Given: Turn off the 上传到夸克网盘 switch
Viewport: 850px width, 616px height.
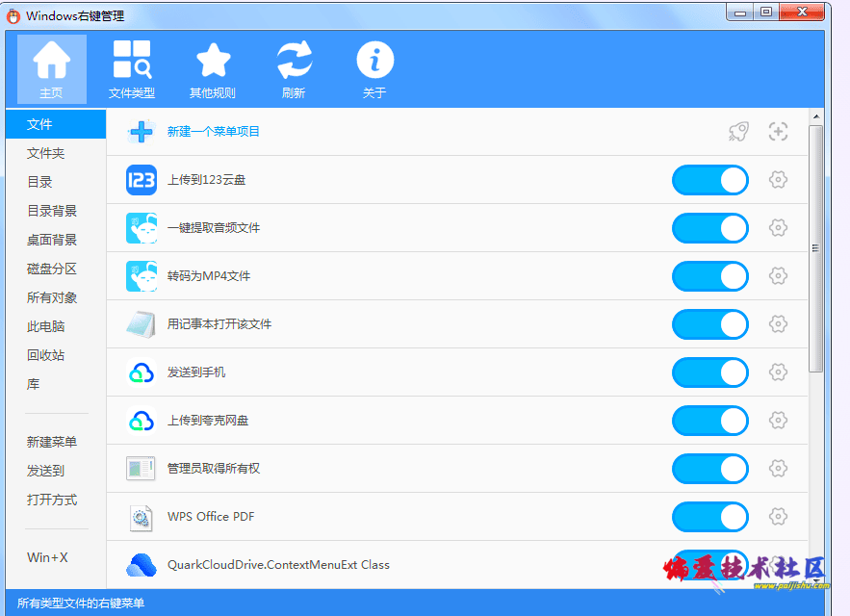Looking at the screenshot, I should click(710, 421).
